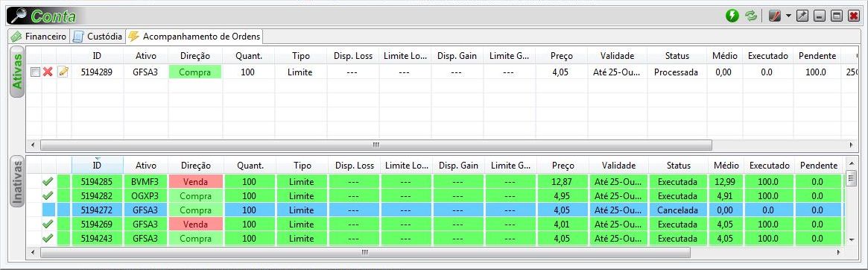Edit order 5194289 using the pencil icon

[x=63, y=72]
